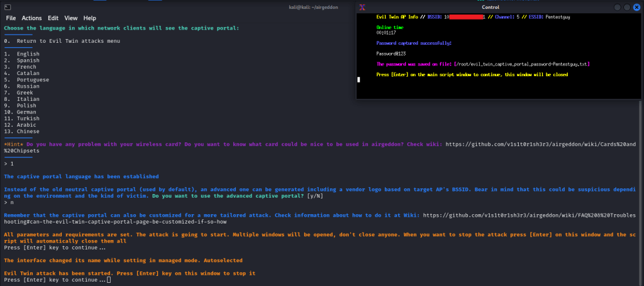Click the '2. Spanish' option line
Screen dimensions: 644x286
(22, 60)
